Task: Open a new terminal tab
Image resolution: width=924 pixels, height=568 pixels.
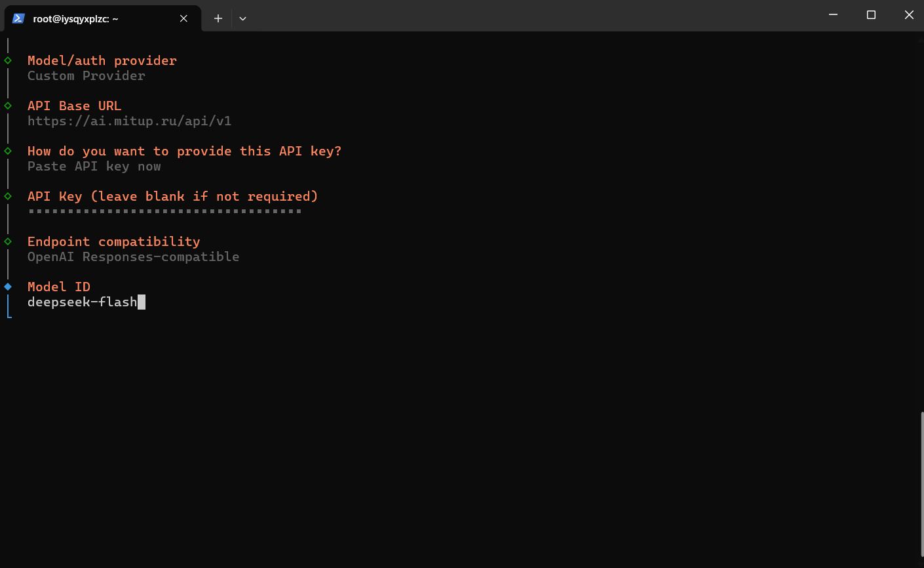Action: click(218, 18)
